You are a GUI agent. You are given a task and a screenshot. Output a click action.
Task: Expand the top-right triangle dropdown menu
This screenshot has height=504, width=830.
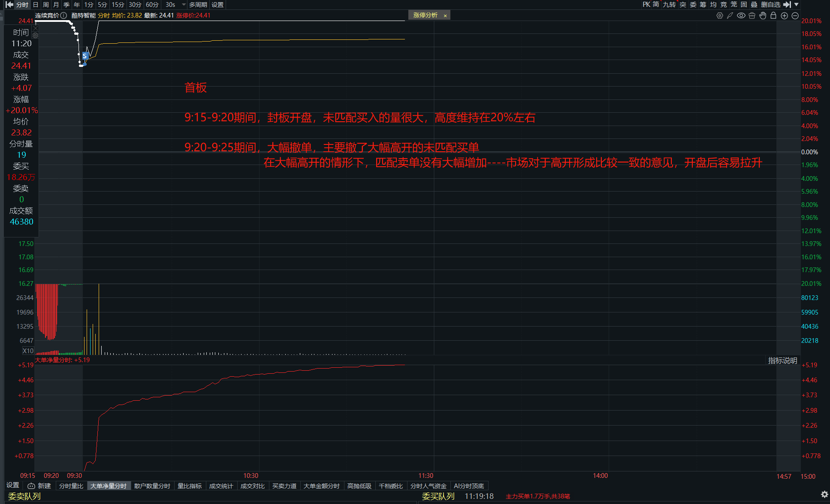click(797, 5)
